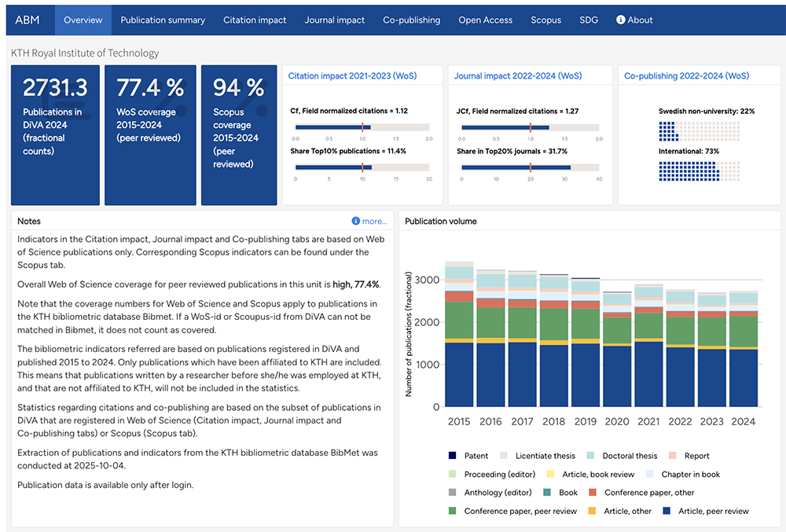Image resolution: width=786 pixels, height=532 pixels.
Task: Click the info icon beside About
Action: pyautogui.click(x=620, y=20)
